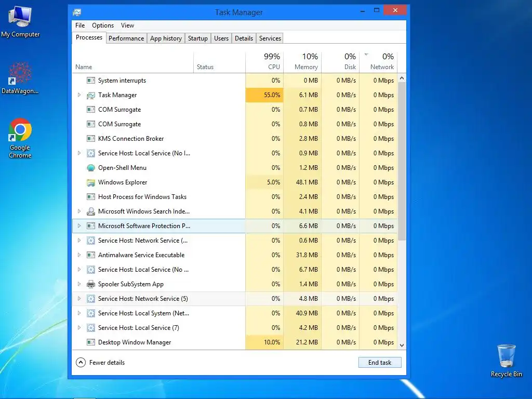Click the scrollbar up arrow

(402, 78)
